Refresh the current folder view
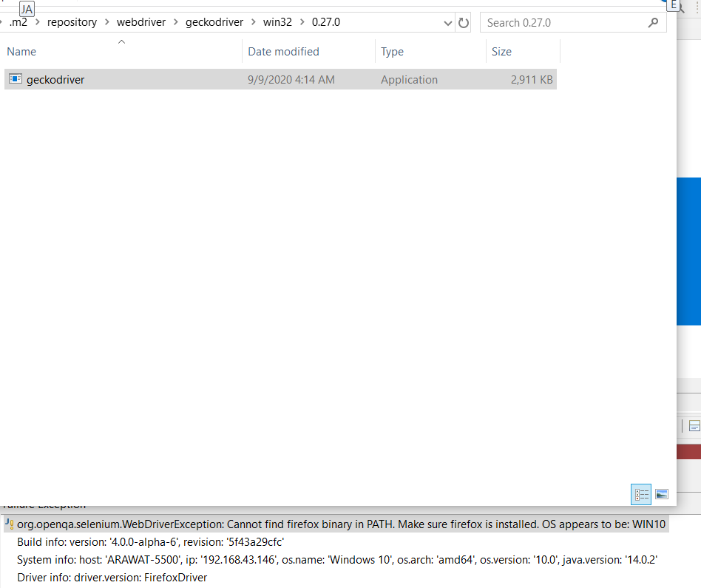The width and height of the screenshot is (701, 588). click(464, 22)
